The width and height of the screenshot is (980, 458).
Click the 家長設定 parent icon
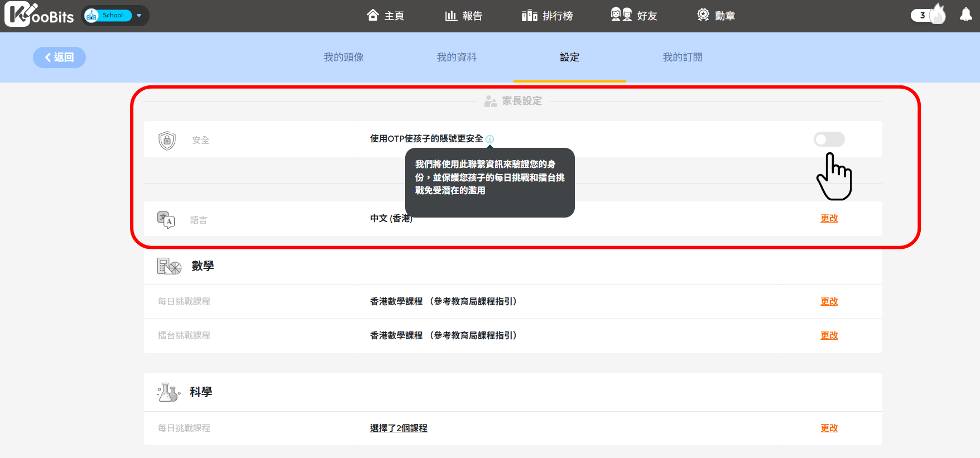491,102
